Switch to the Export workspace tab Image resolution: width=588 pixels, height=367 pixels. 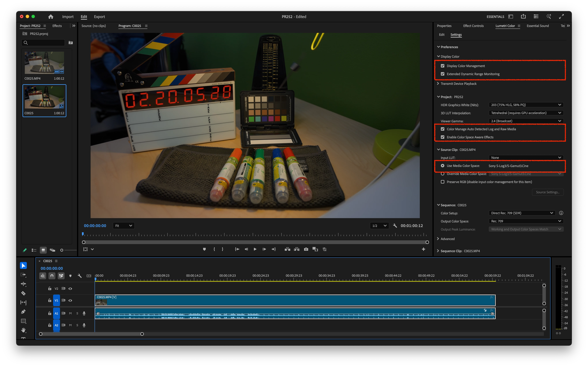click(x=99, y=17)
